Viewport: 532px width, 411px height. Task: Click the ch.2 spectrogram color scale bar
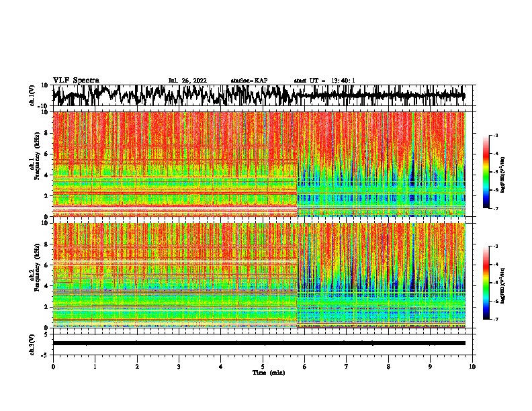486,283
